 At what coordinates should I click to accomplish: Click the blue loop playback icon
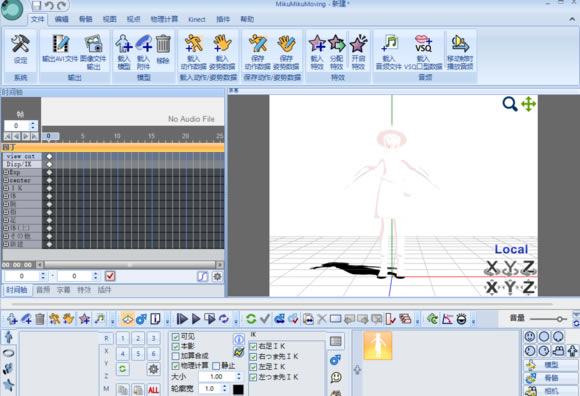tap(223, 319)
